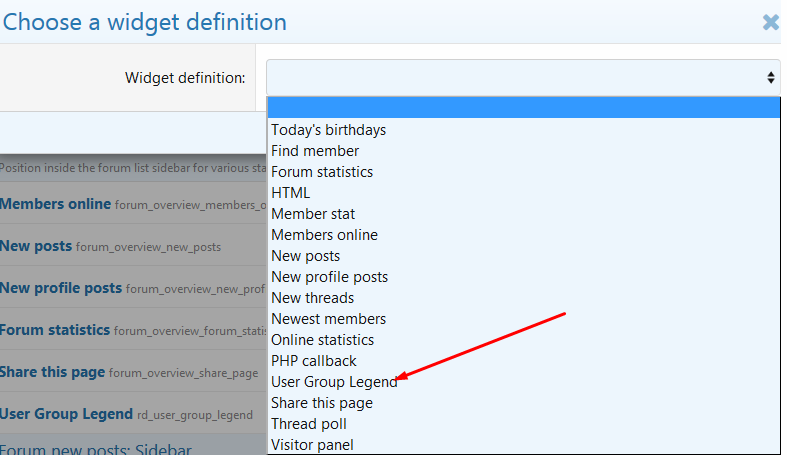Open Members online widget in background list
The image size is (787, 460).
coord(55,204)
